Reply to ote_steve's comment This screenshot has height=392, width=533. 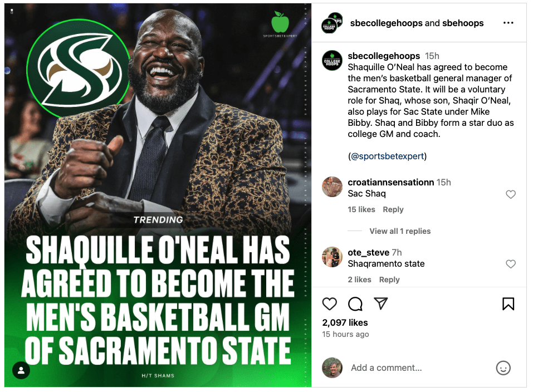click(x=389, y=280)
